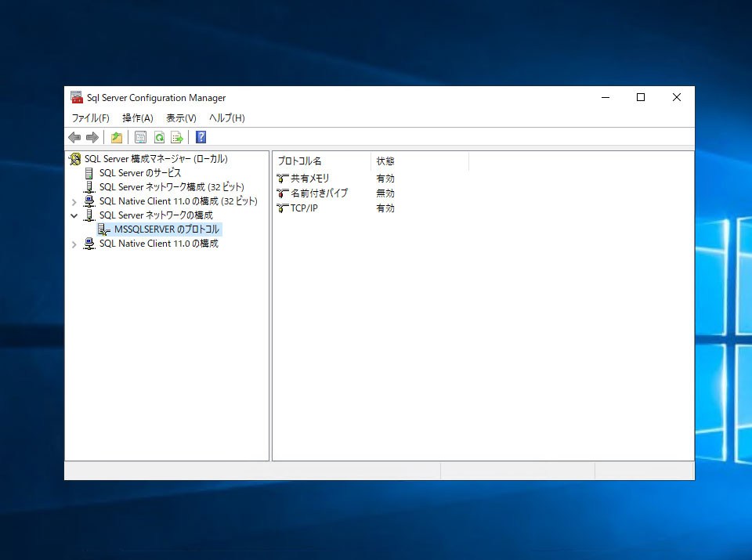This screenshot has height=560, width=752.
Task: Click the TCP/IP protocol icon
Action: [x=283, y=208]
